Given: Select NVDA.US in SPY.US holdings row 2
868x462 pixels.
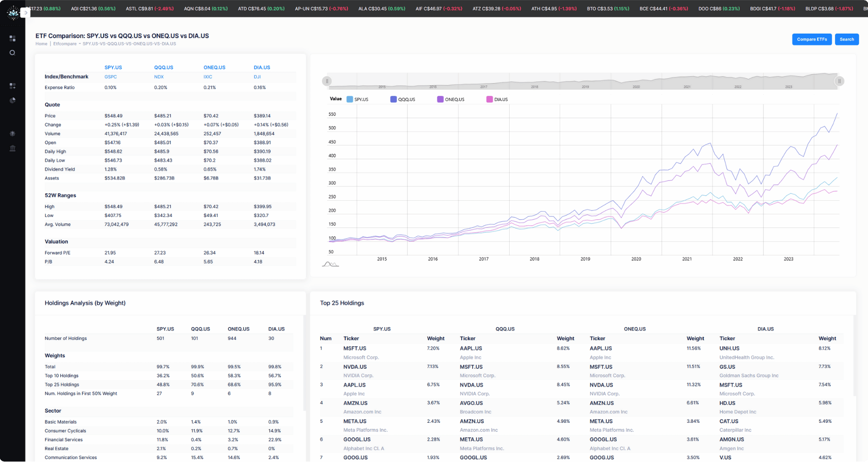Looking at the screenshot, I should click(355, 367).
